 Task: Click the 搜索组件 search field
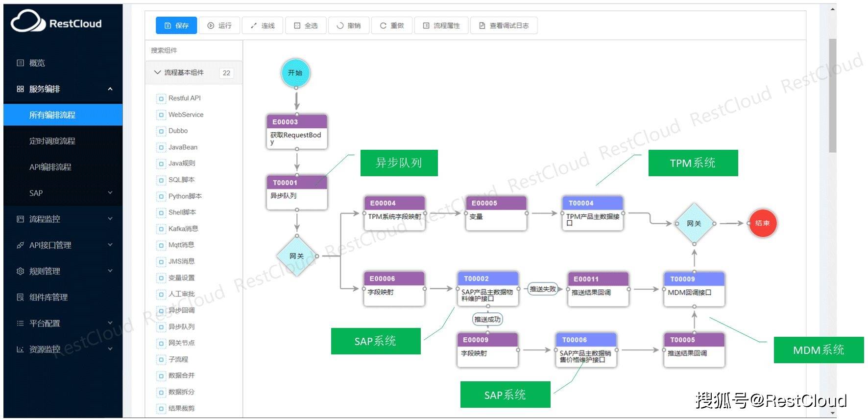point(194,50)
